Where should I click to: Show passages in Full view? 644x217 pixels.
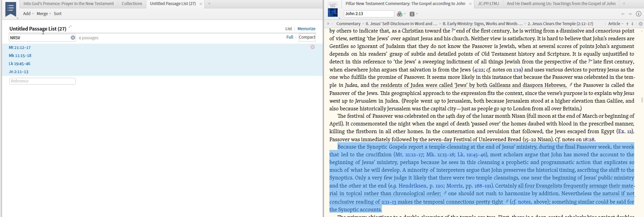pyautogui.click(x=290, y=37)
